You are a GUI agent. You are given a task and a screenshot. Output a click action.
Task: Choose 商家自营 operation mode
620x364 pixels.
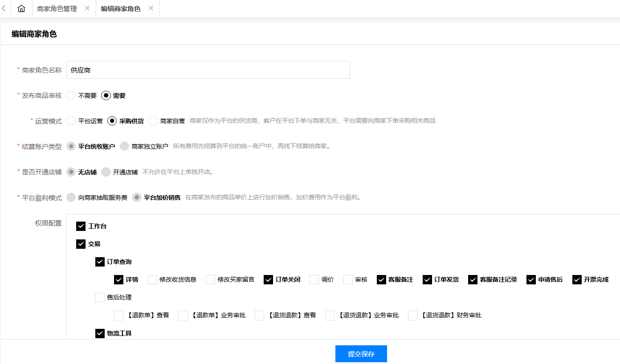[153, 121]
